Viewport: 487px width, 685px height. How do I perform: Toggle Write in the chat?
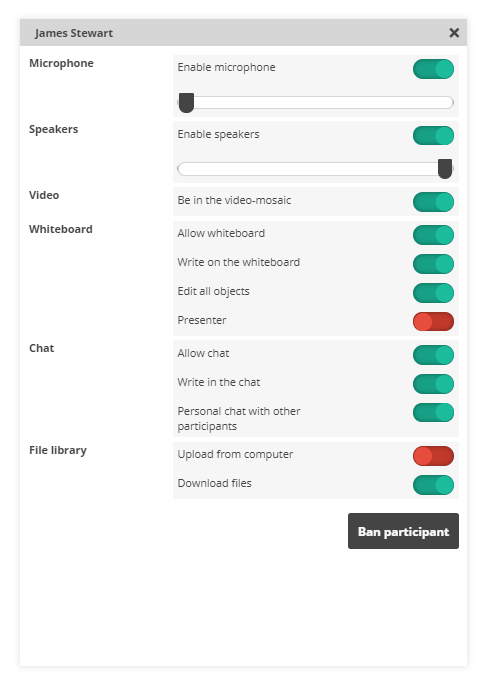pos(433,384)
